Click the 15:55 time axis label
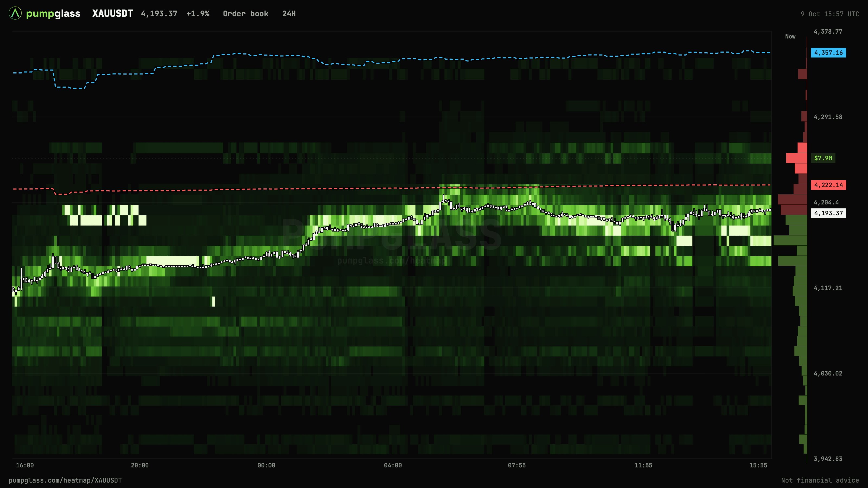 click(x=758, y=465)
